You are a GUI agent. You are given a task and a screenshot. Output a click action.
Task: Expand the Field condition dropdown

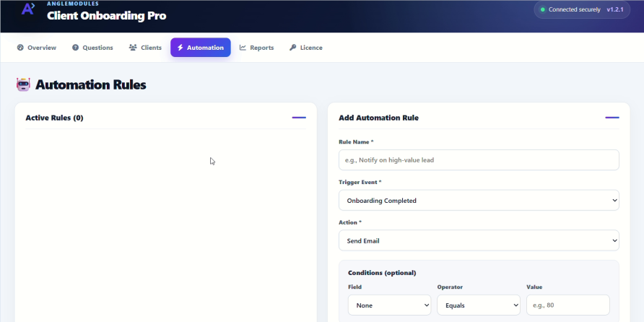pos(389,305)
